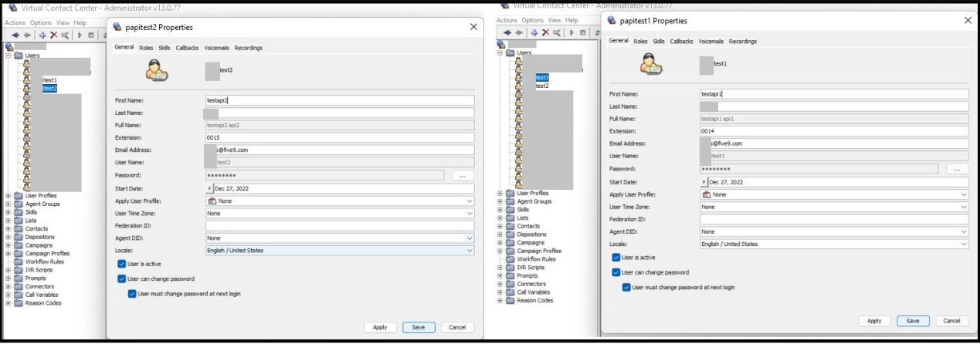Open the Recordings tab in papitest1 Properties
980x344 pixels.
pyautogui.click(x=743, y=41)
